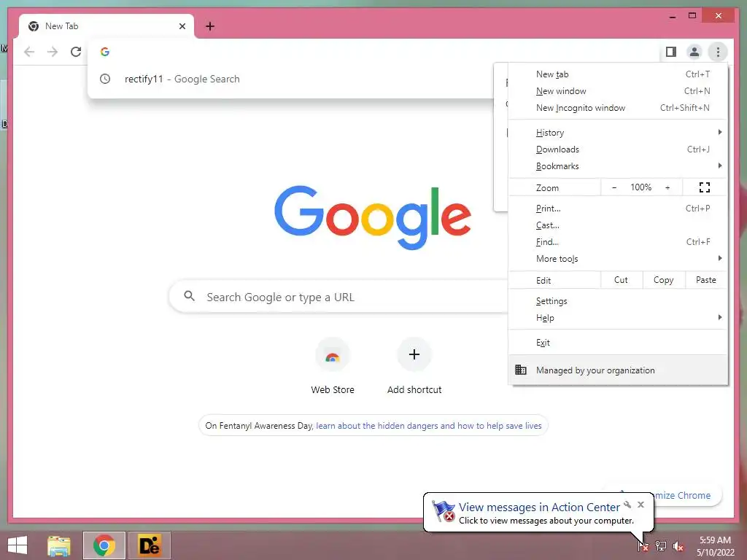
Task: Choose New window menu entry
Action: click(x=618, y=91)
